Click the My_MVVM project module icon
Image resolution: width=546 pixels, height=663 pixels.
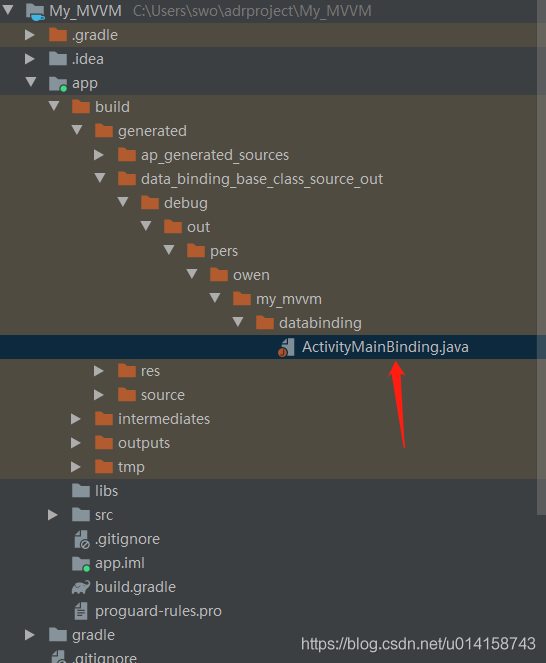(35, 11)
